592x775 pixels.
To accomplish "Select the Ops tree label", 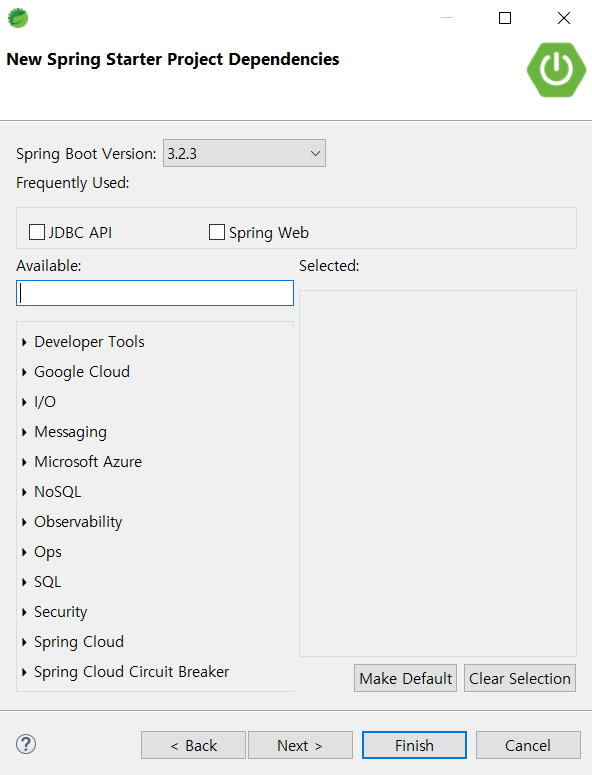I will (48, 552).
